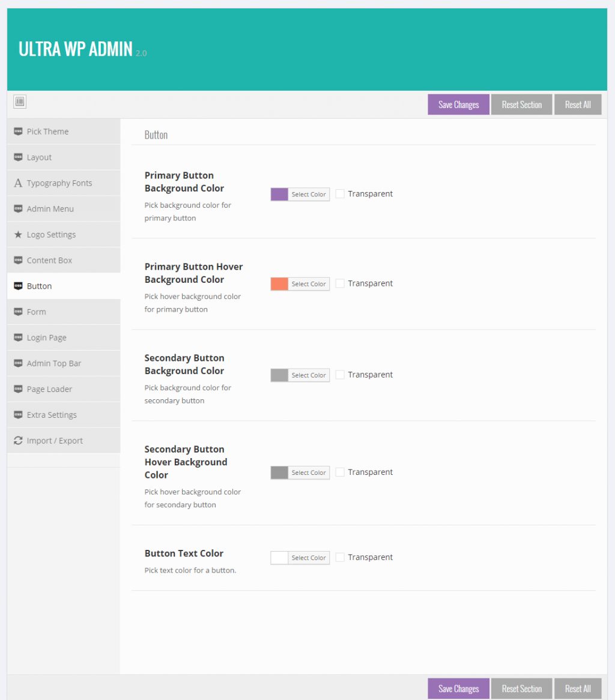Viewport: 615px width, 700px height.
Task: Click the expand-all sections icon below the header
Action: 20,102
